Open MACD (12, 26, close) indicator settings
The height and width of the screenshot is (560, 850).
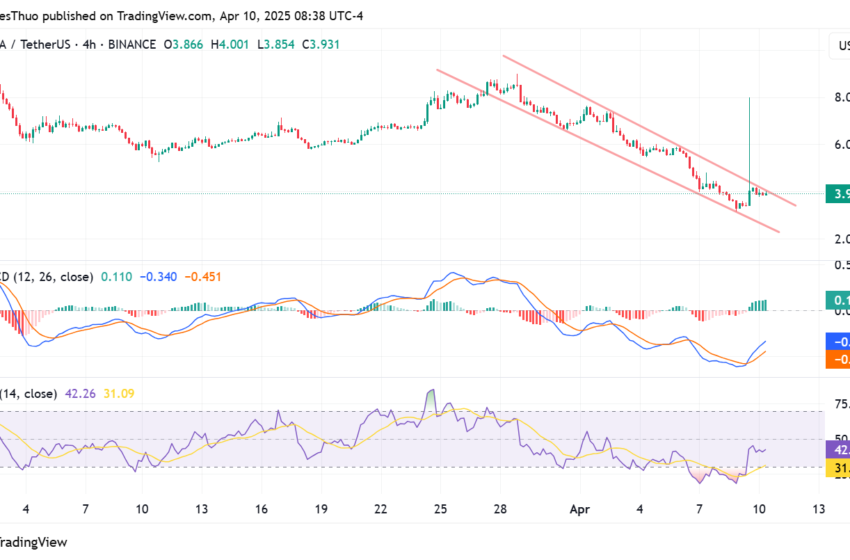point(50,276)
